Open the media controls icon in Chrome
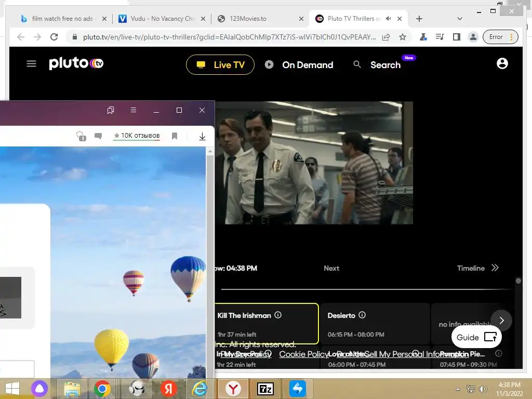Screen dimensions: 532x399 click(440, 37)
